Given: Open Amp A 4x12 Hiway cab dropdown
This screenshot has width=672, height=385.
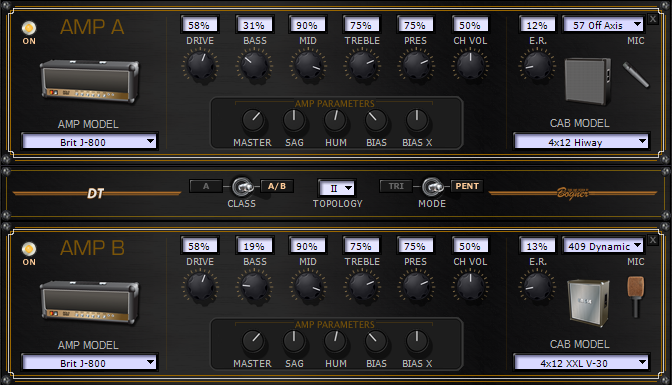Looking at the screenshot, I should pyautogui.click(x=581, y=142).
